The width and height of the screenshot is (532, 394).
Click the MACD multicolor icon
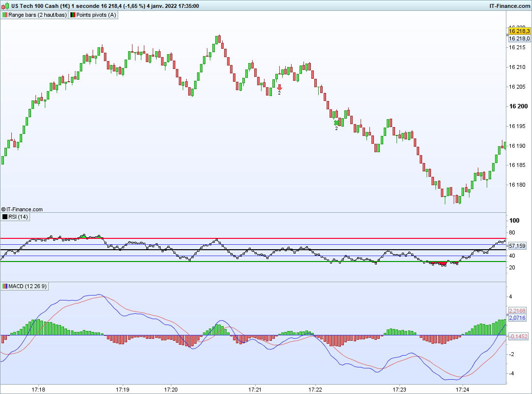pyautogui.click(x=5, y=287)
